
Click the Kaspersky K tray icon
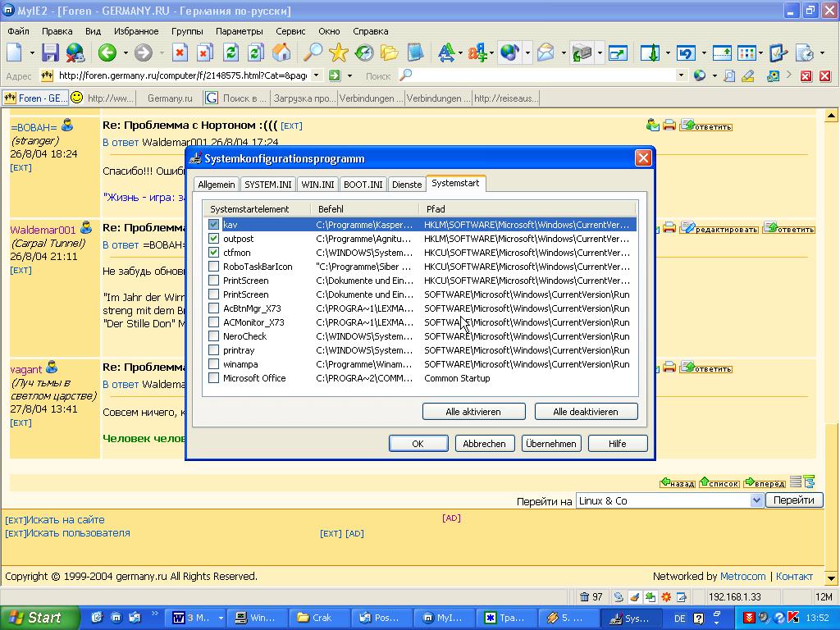point(794,618)
